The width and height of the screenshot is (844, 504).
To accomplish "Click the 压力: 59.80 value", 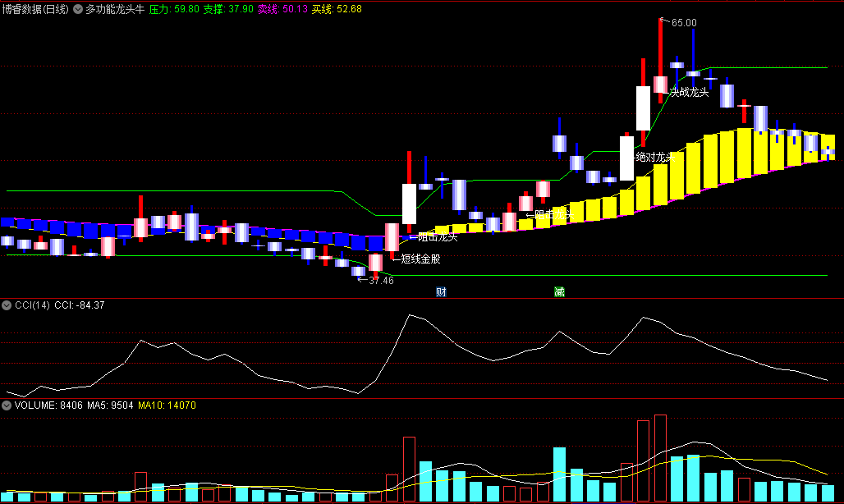I will (174, 9).
